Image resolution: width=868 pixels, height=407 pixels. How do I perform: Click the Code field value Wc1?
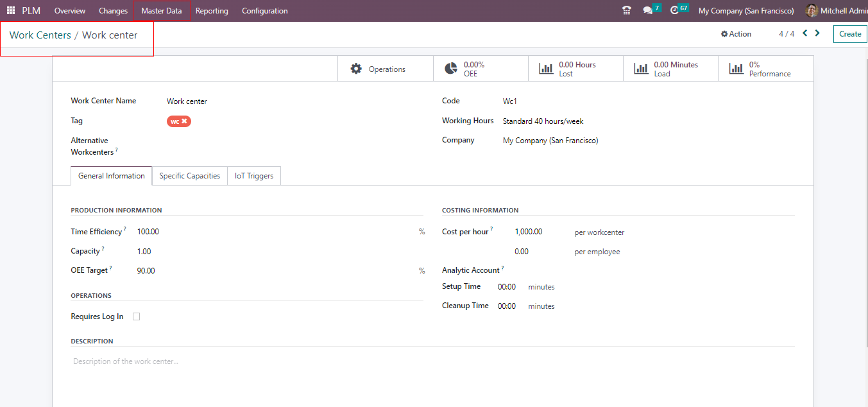pos(510,101)
